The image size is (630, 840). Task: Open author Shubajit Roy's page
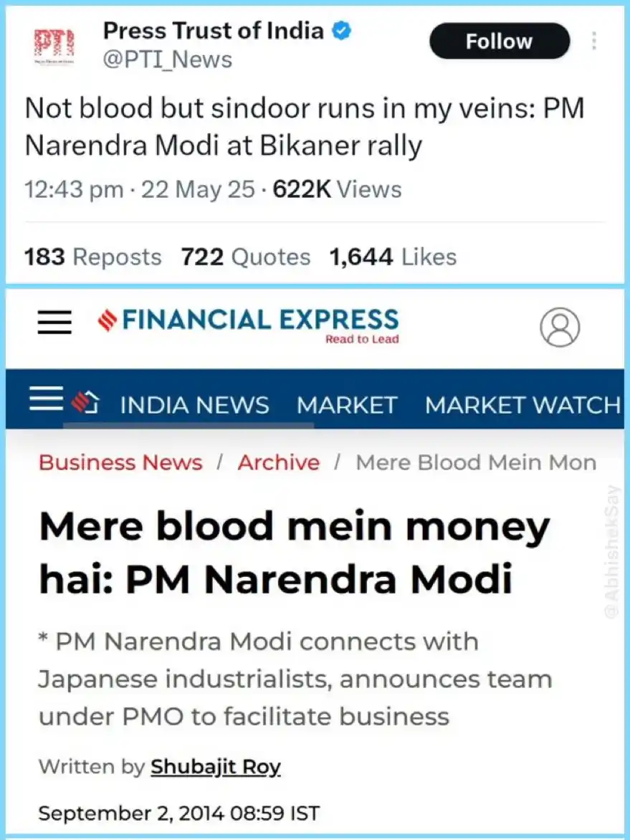coord(215,767)
